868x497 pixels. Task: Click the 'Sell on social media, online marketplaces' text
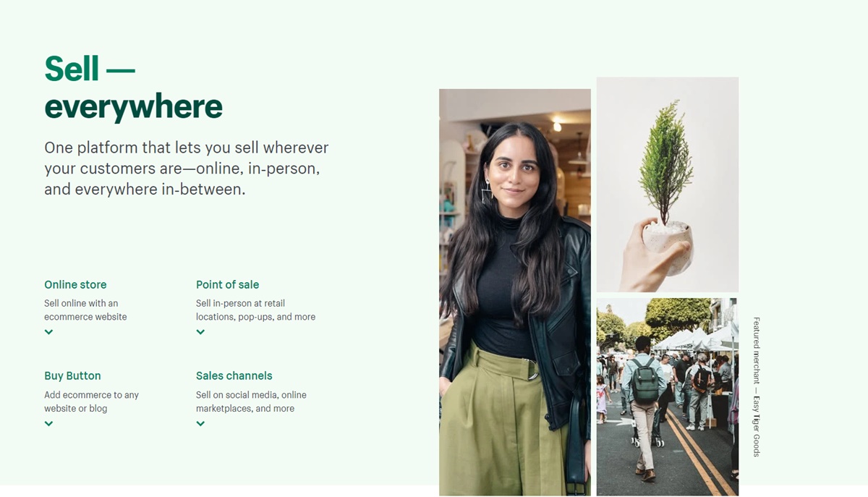pos(251,402)
